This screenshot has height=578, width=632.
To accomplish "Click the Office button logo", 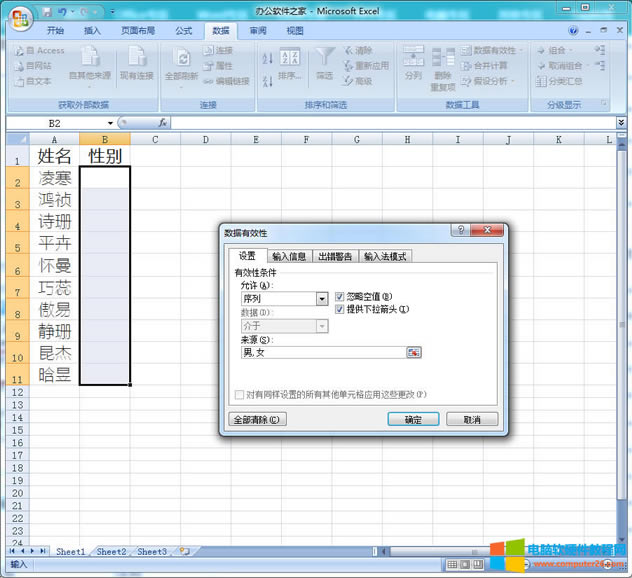I will pyautogui.click(x=18, y=17).
